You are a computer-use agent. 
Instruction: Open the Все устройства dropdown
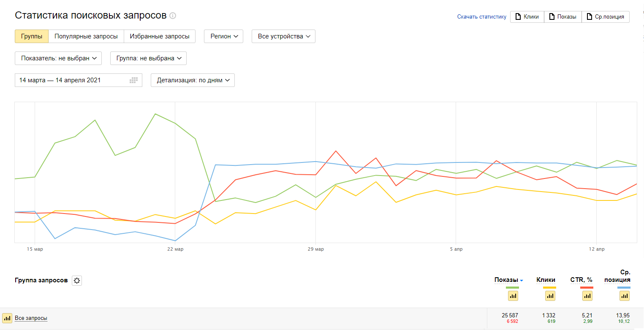[x=283, y=36]
